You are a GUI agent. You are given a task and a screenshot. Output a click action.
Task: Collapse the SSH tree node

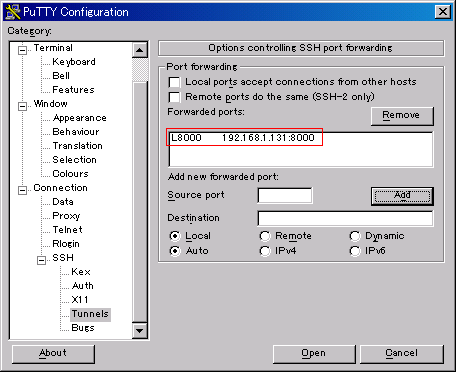(x=41, y=260)
